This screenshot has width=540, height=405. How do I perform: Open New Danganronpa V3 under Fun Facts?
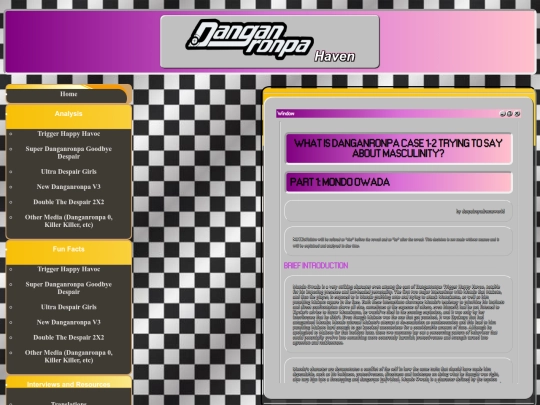[x=69, y=322]
